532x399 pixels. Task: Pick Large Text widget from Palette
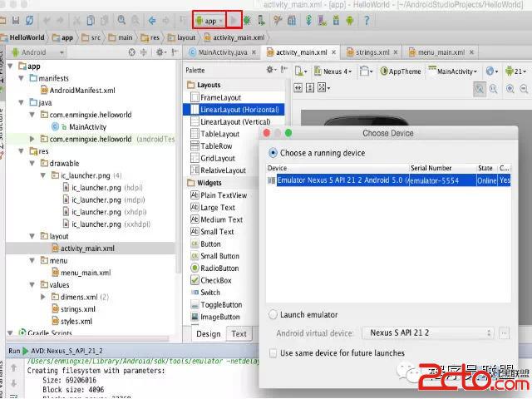tap(218, 207)
